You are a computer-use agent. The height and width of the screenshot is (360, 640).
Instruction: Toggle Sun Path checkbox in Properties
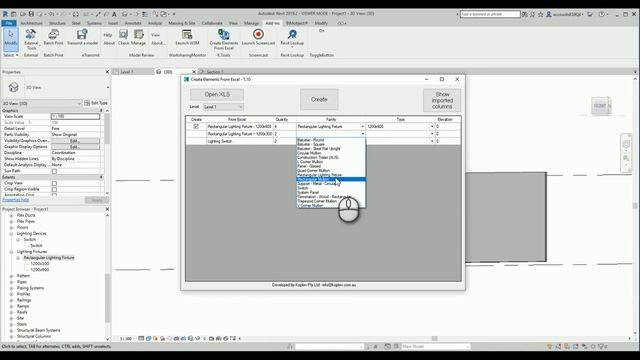[x=54, y=171]
